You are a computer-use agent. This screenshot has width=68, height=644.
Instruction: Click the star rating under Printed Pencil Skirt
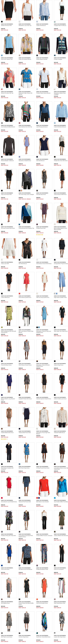click(40, 235)
